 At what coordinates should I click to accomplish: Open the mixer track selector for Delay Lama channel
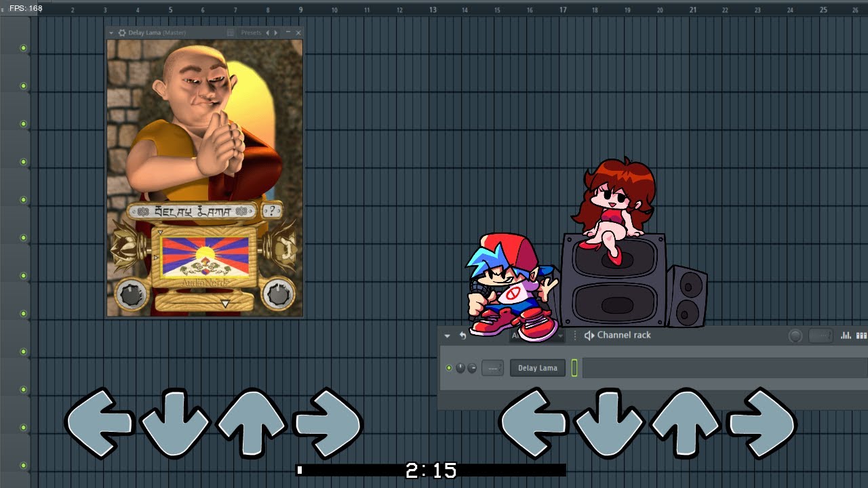click(492, 368)
